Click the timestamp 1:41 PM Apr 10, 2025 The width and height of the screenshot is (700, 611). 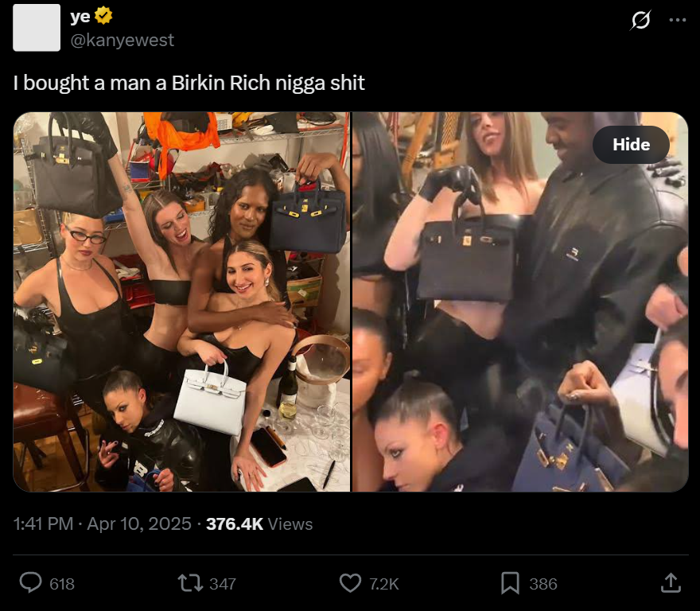click(x=103, y=524)
